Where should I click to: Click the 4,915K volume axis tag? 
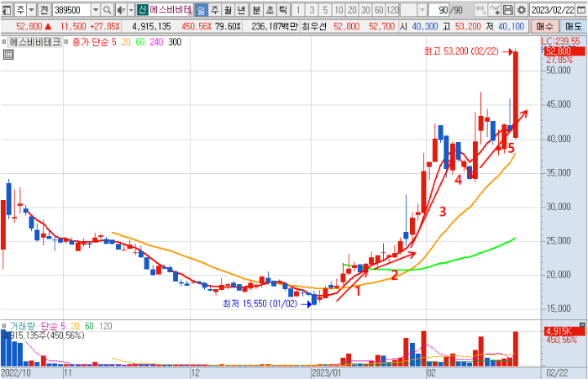(564, 331)
